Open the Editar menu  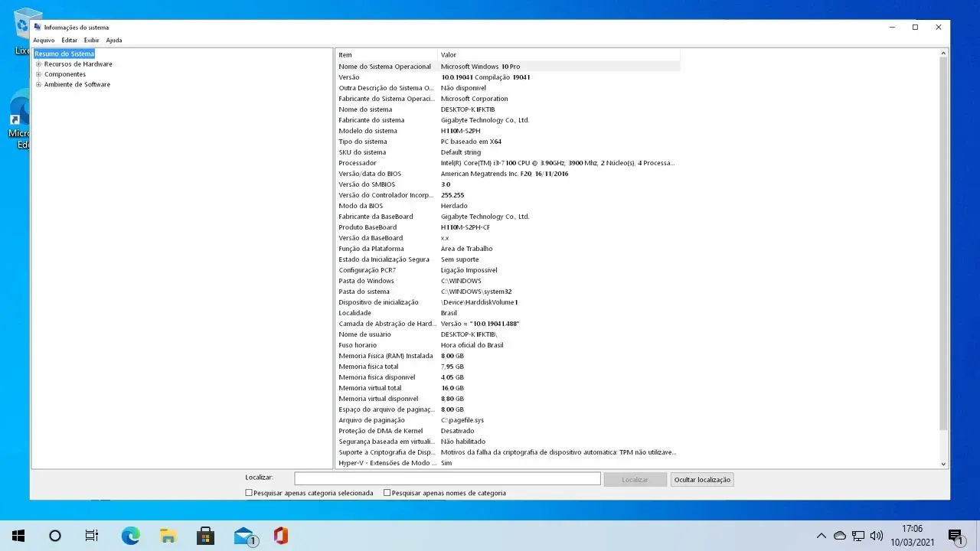coord(70,40)
